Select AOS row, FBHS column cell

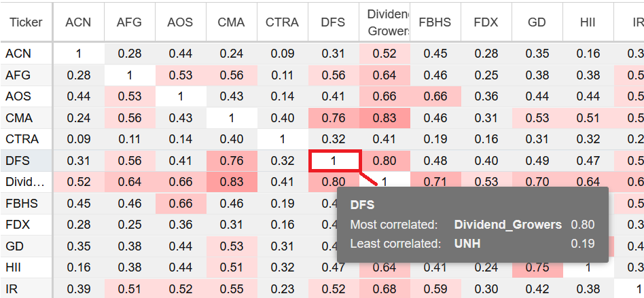(435, 96)
